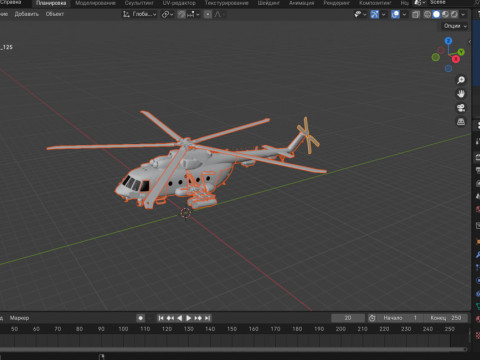Click the pan view hand icon
Screen dimensions: 480x360
(x=461, y=94)
